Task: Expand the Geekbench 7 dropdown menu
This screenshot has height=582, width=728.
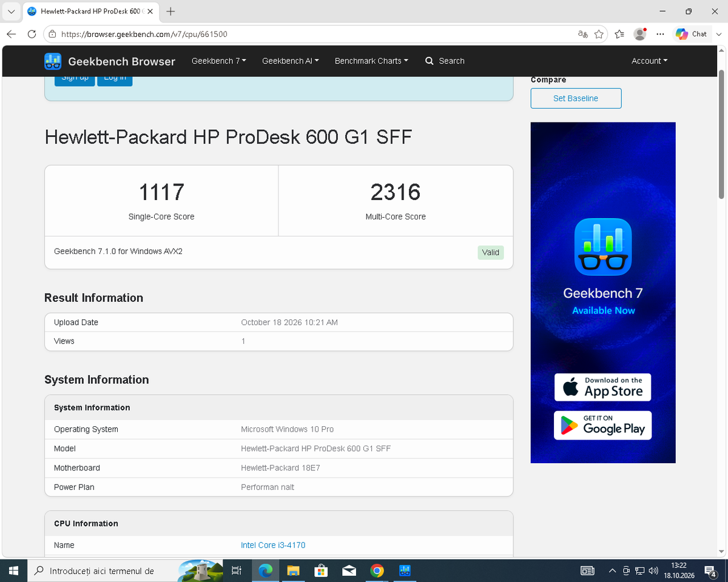Action: 219,61
